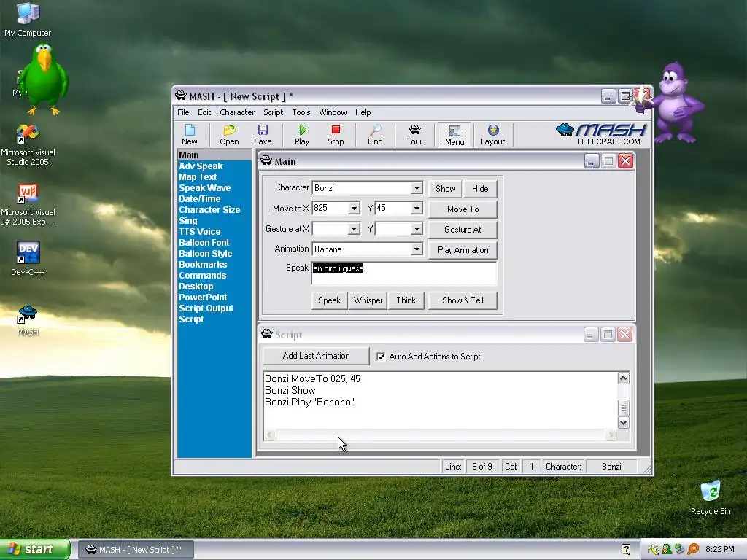
Task: Click the Main sub-window title icon
Action: point(266,160)
